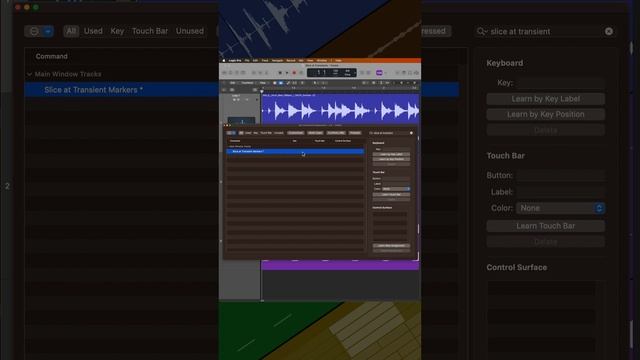The width and height of the screenshot is (640, 360).
Task: Select the 'Main Window Tracks' group label
Action: click(x=68, y=74)
